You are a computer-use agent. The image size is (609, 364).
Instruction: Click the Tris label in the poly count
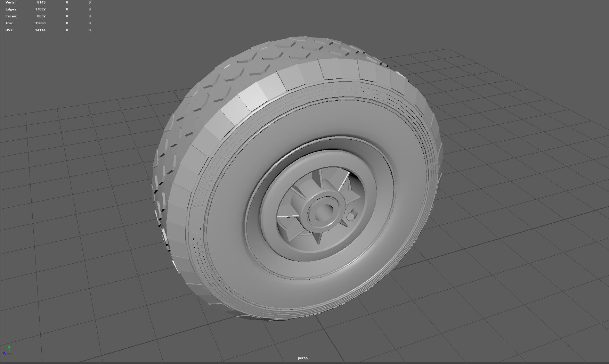pyautogui.click(x=9, y=23)
